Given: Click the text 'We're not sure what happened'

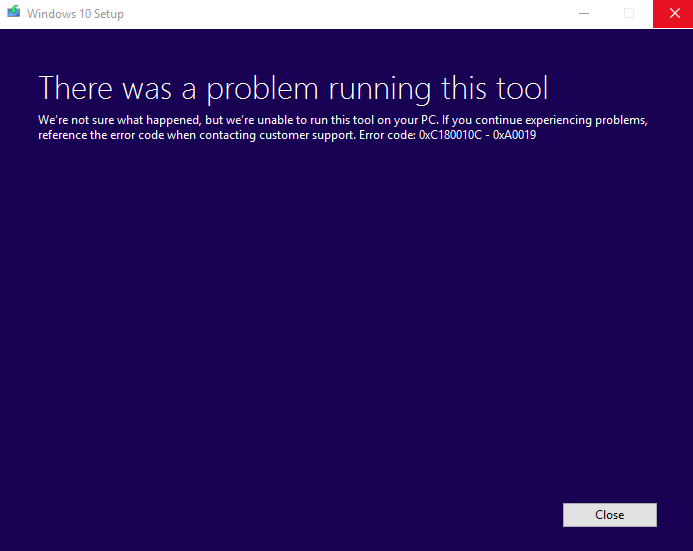Looking at the screenshot, I should point(119,120).
